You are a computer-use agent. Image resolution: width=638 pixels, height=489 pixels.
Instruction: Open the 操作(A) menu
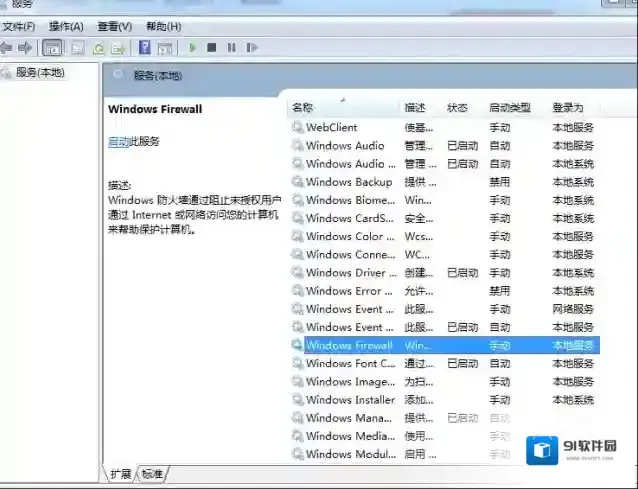(66, 26)
